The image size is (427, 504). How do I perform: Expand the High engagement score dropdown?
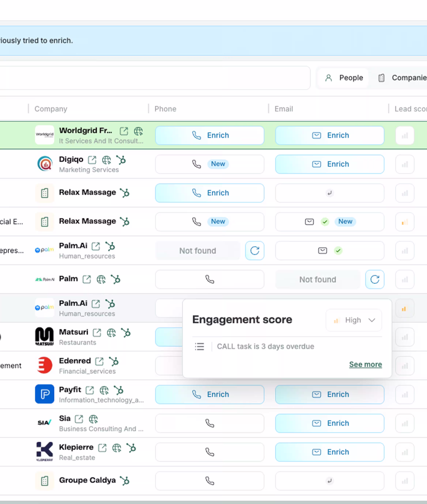coord(354,320)
